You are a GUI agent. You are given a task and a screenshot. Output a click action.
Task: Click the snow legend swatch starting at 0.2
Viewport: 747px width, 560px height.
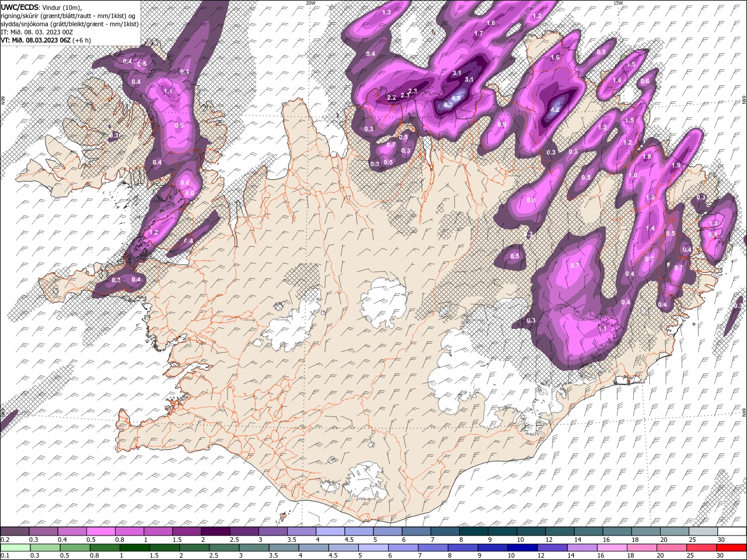coord(15,531)
